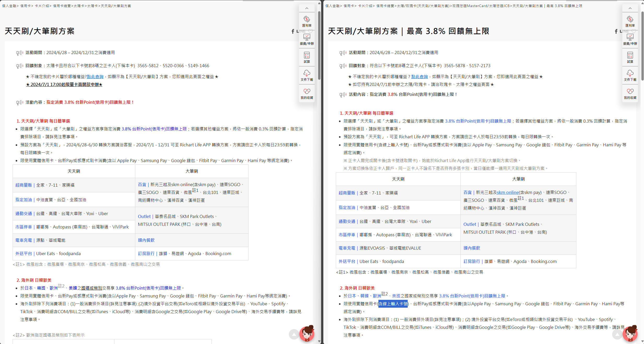Click 玫瑰悠遊MasterCard/太陽悠遊JCB breadcrumb
Image resolution: width=644 pixels, height=344 pixels.
point(481,6)
